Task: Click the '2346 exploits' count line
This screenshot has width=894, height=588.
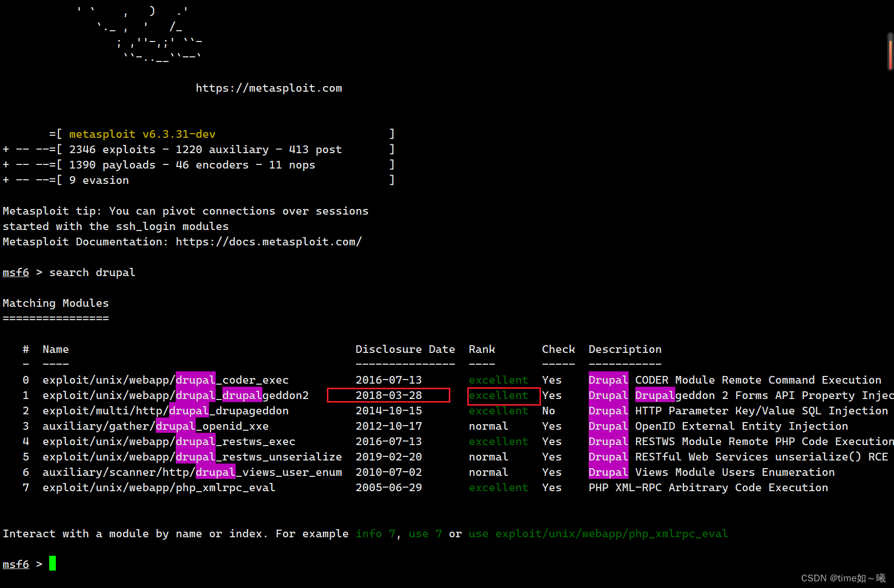Action: pos(205,150)
